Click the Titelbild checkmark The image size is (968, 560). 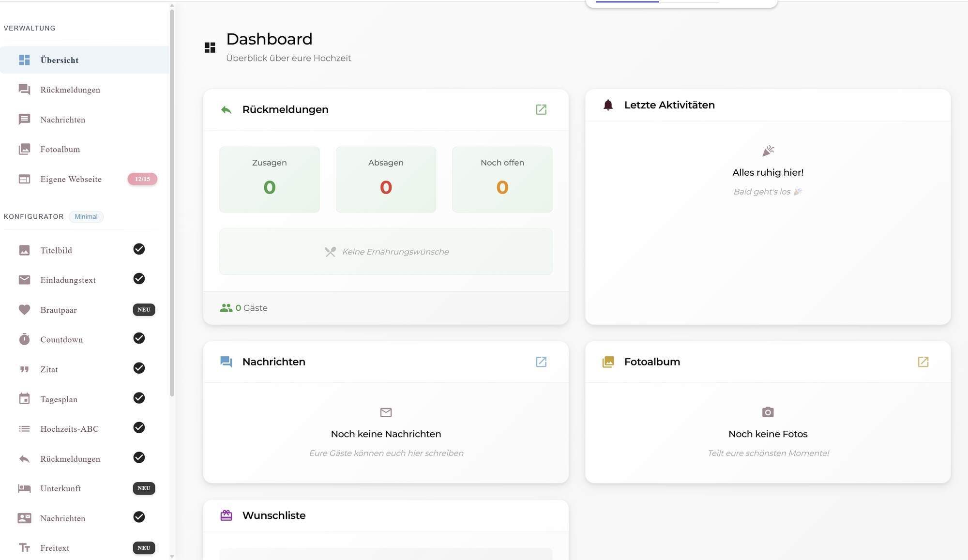point(139,249)
